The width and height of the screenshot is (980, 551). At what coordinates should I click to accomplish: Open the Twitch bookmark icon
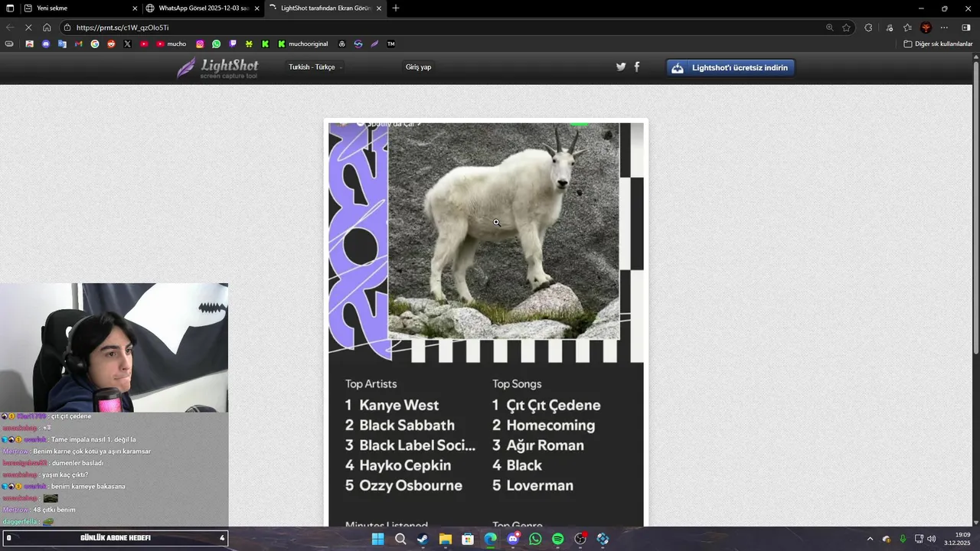pos(233,44)
